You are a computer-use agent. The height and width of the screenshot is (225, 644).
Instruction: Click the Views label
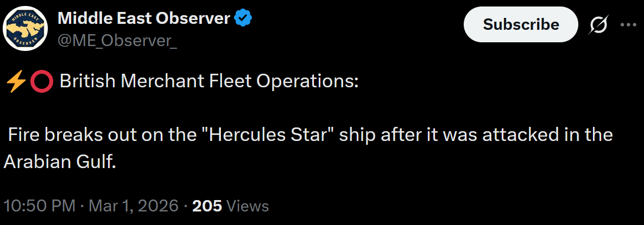click(248, 205)
